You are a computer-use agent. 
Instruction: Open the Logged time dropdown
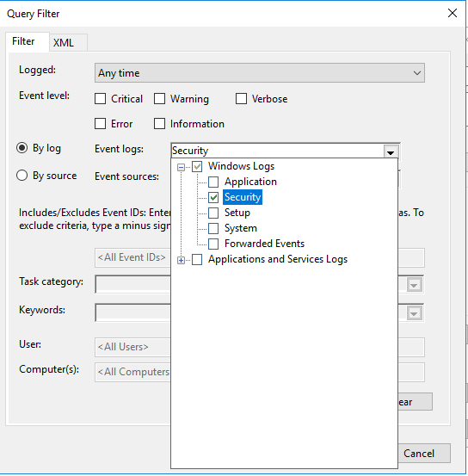(260, 73)
